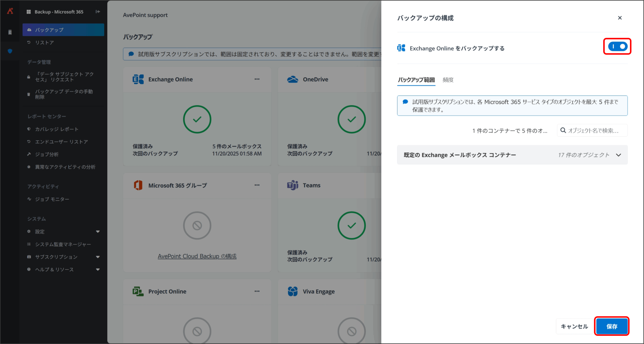Click the 保存 button
This screenshot has width=644, height=344.
pos(612,326)
